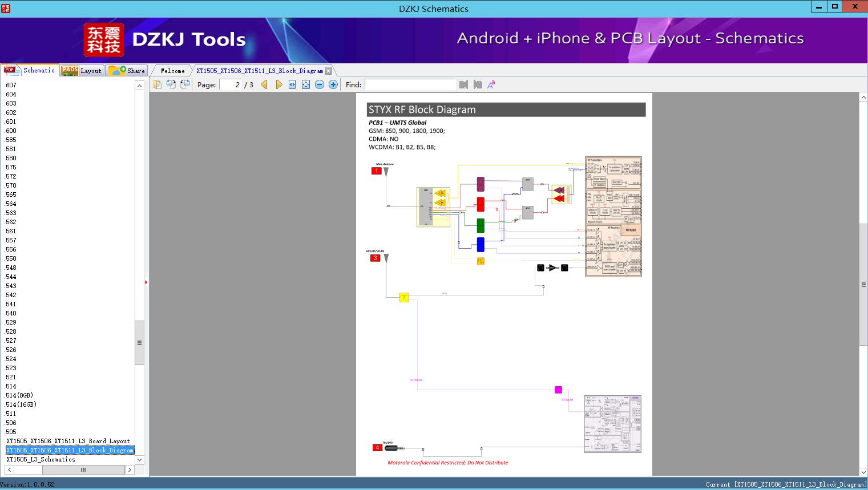
Task: Select the .505 list entry
Action: [11, 432]
